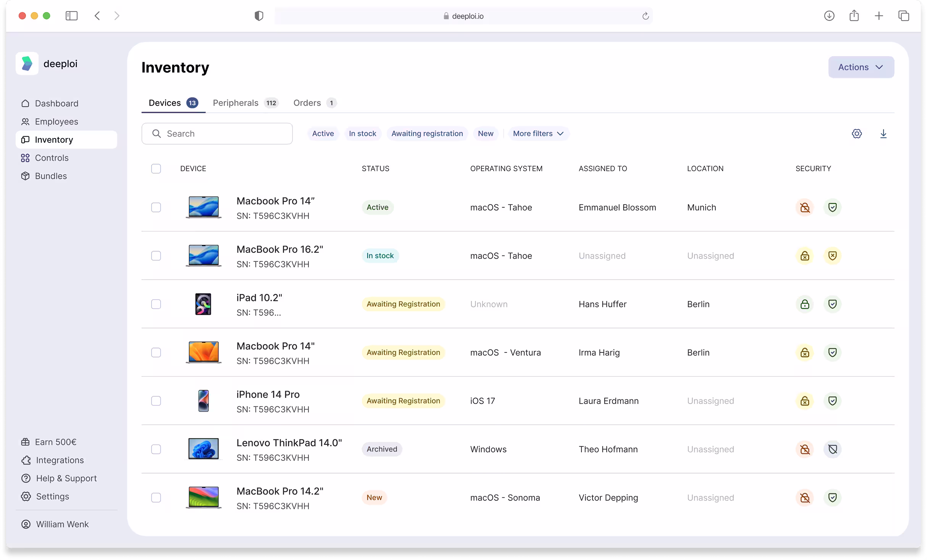Show the tab overview icon

pyautogui.click(x=904, y=16)
